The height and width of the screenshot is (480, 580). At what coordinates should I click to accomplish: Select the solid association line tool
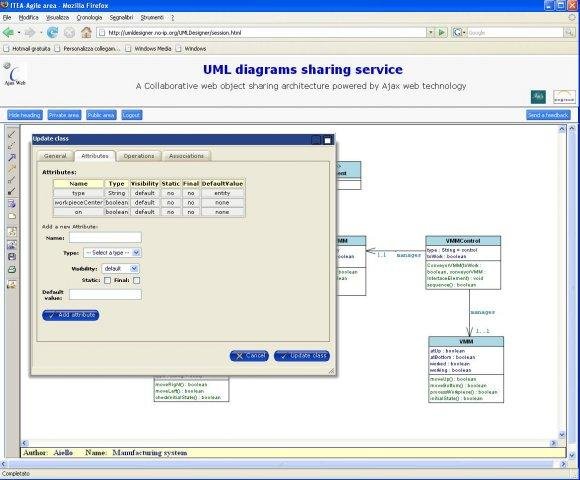tap(12, 134)
